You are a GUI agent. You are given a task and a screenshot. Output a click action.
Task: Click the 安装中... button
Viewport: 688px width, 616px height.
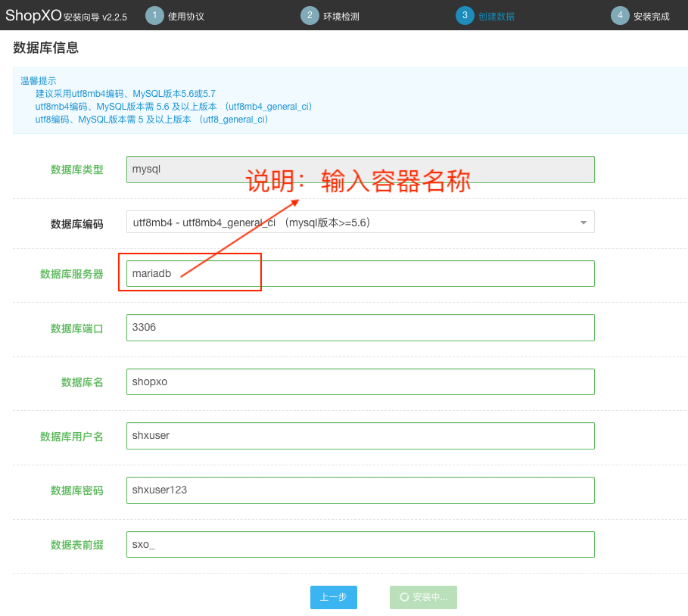(x=423, y=597)
